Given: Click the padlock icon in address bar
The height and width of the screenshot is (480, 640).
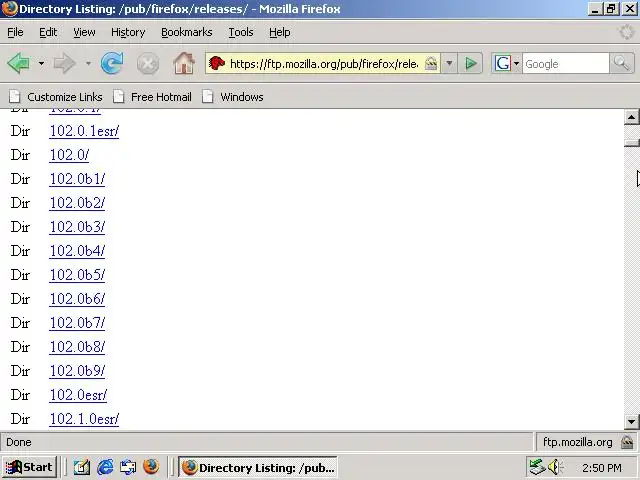Looking at the screenshot, I should (431, 63).
